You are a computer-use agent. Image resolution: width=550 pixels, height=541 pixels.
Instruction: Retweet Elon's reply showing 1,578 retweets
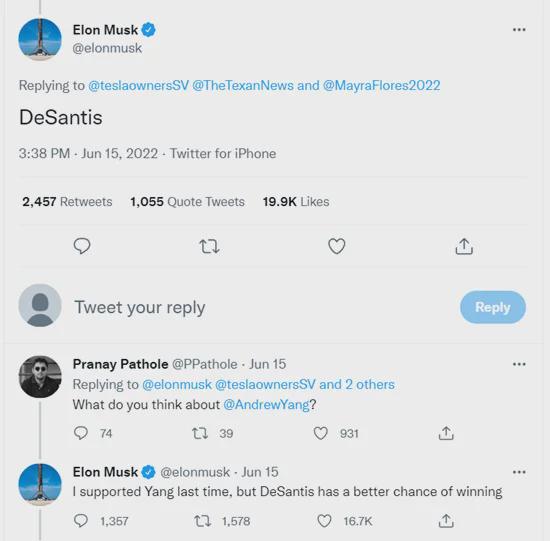(203, 521)
